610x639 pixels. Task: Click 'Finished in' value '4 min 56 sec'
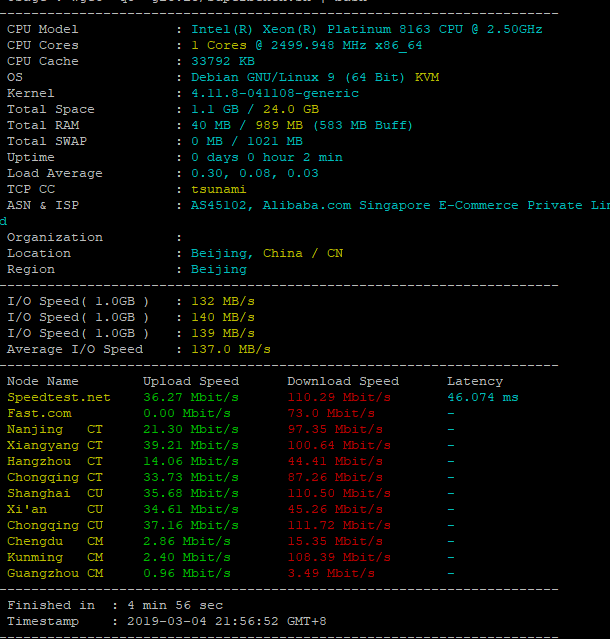point(175,605)
